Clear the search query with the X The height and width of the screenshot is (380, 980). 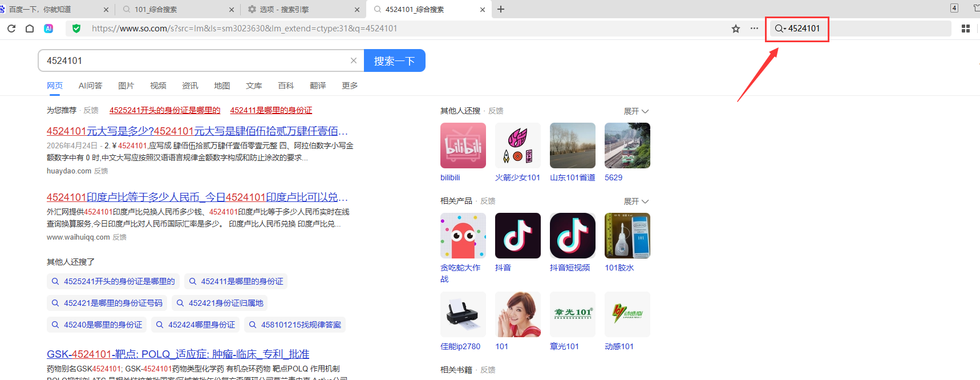[354, 60]
